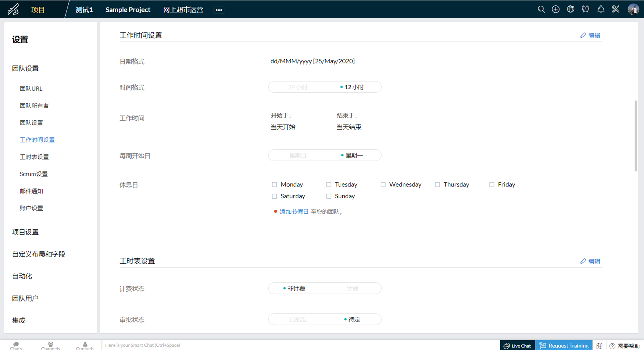
Task: Check the Sunday day-off checkbox
Action: pos(329,196)
